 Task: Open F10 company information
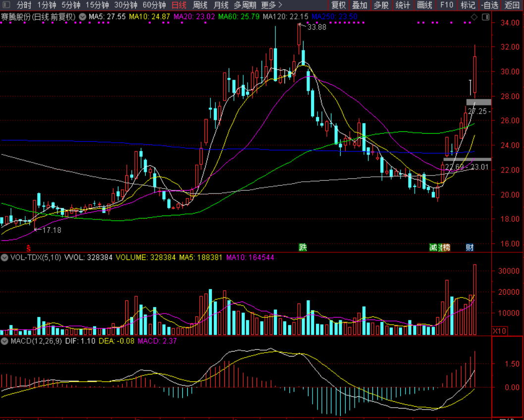click(x=447, y=5)
